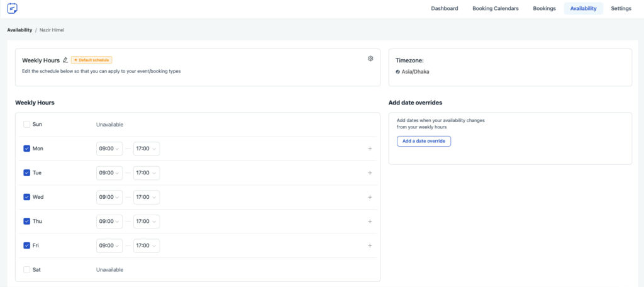Add a time slot for Friday with plus icon
The width and height of the screenshot is (644, 287).
click(x=370, y=245)
